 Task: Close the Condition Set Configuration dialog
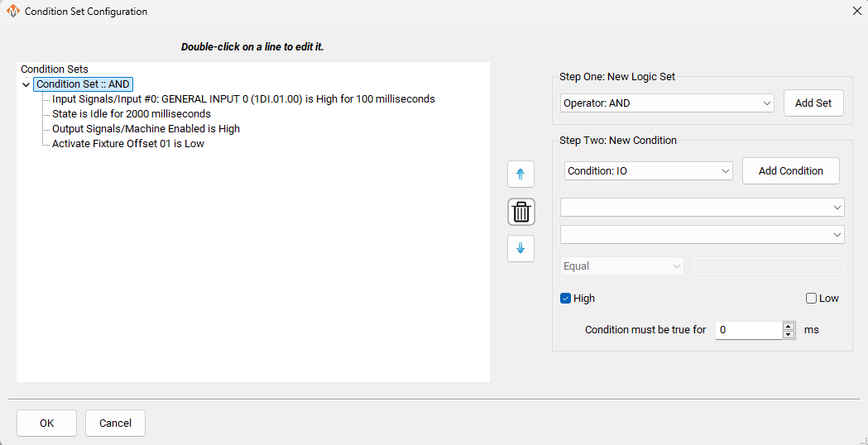click(x=856, y=12)
